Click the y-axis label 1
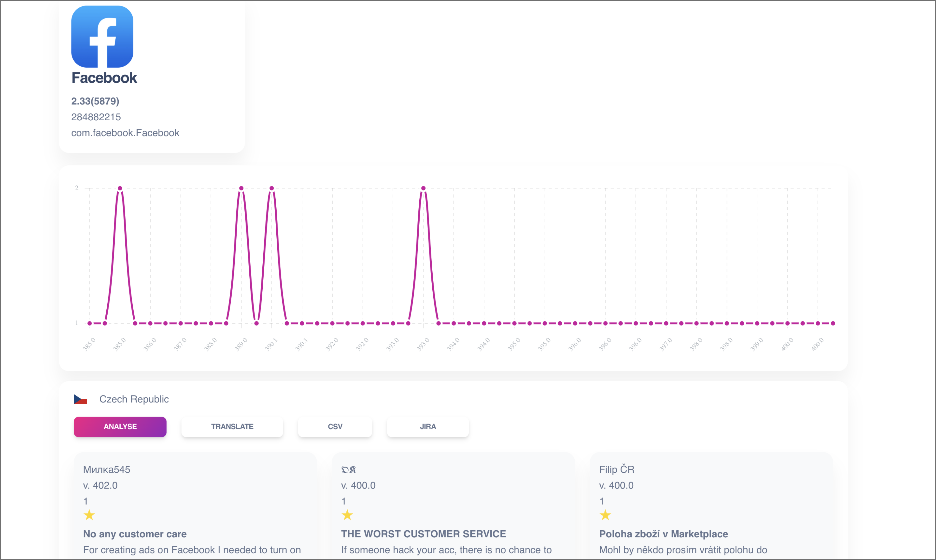The image size is (936, 560). pos(77,323)
